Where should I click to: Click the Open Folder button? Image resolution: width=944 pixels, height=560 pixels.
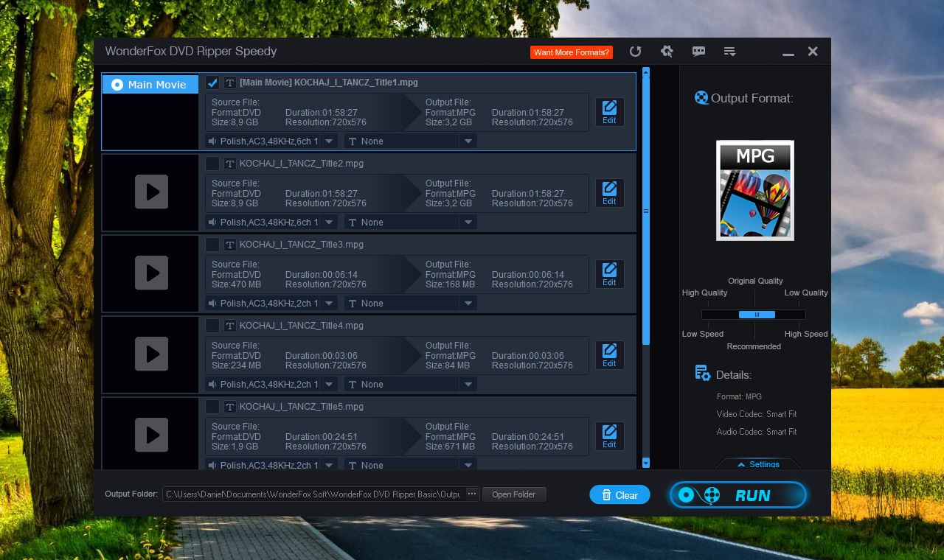514,494
